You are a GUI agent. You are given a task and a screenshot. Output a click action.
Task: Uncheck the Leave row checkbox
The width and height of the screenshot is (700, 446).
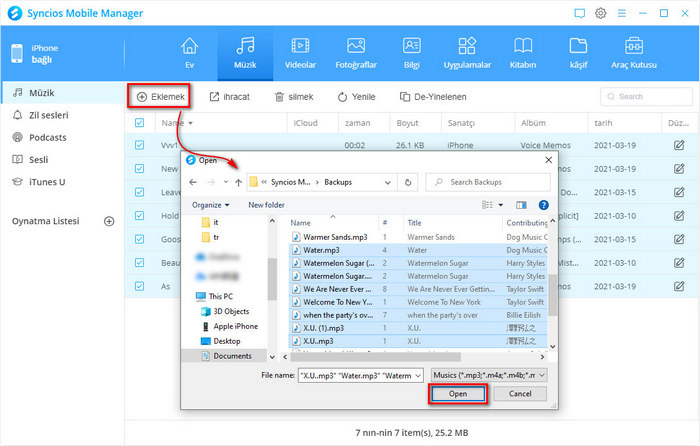139,192
